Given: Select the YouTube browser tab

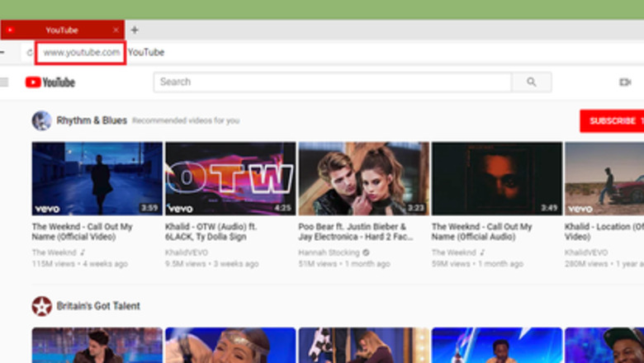Looking at the screenshot, I should 62,30.
